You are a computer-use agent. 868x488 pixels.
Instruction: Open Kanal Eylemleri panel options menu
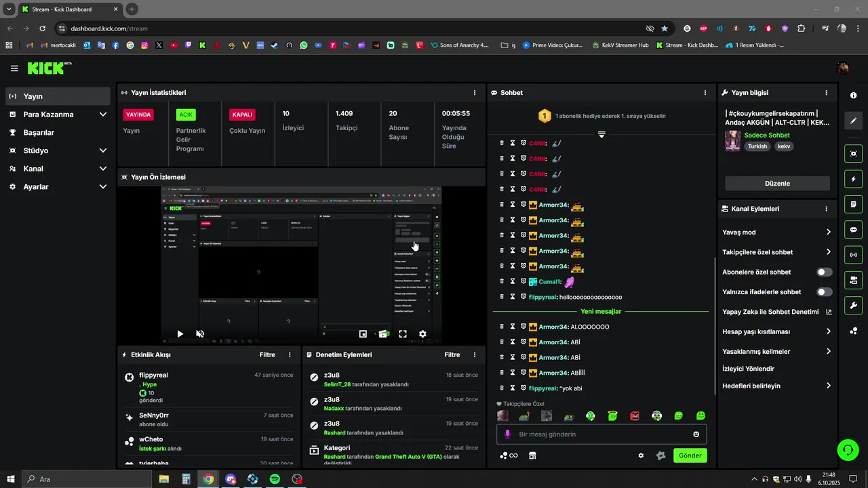click(826, 209)
